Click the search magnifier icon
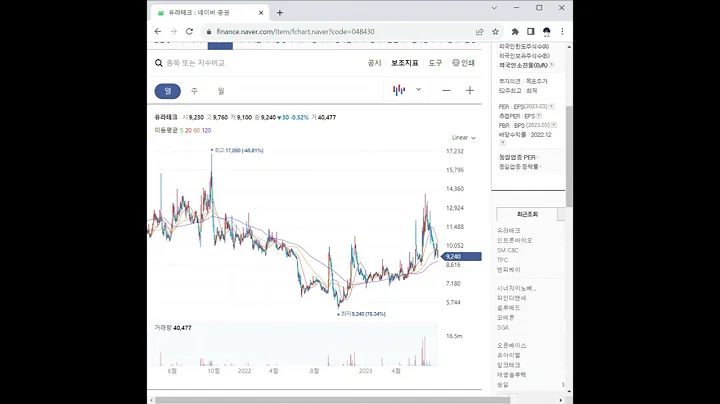This screenshot has width=720, height=404. pos(158,63)
